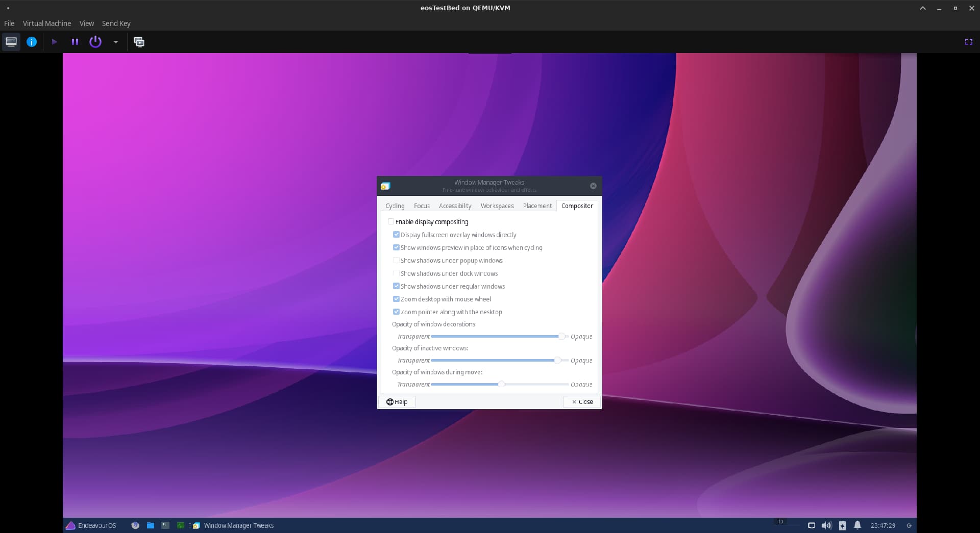This screenshot has height=533, width=980.
Task: Uncheck Zoom desktop with mouse wheel
Action: (x=396, y=299)
